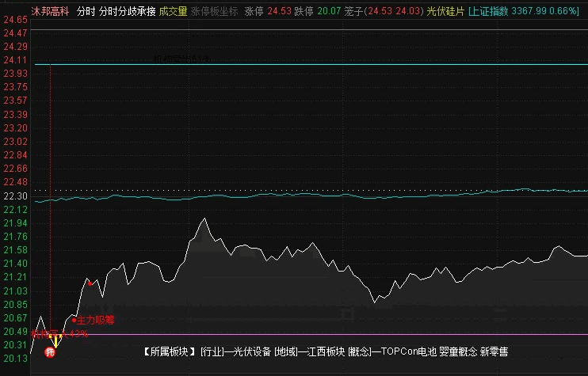Image resolution: width=588 pixels, height=376 pixels.
Task: Click the 20.49 price axis label
Action: [15, 332]
